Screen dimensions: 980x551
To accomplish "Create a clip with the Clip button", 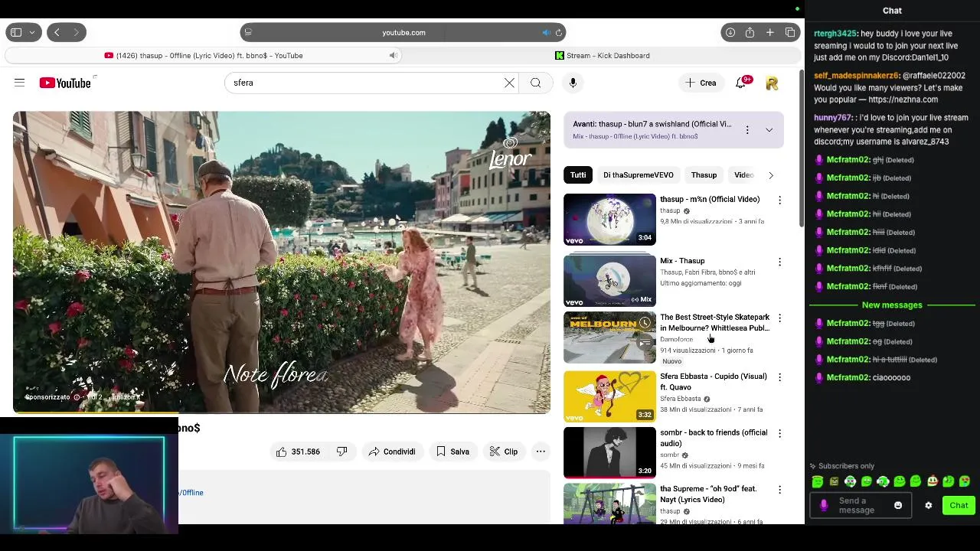I will coord(504,452).
